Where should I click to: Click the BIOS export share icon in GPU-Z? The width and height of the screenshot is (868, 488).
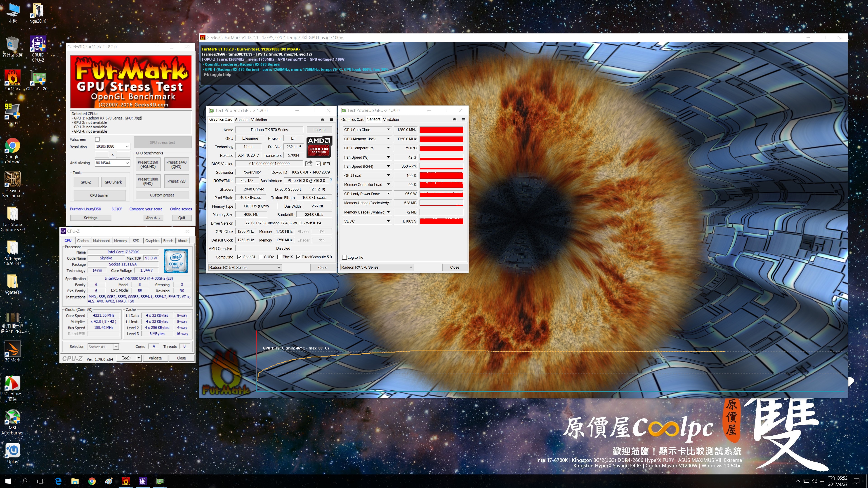click(x=308, y=163)
